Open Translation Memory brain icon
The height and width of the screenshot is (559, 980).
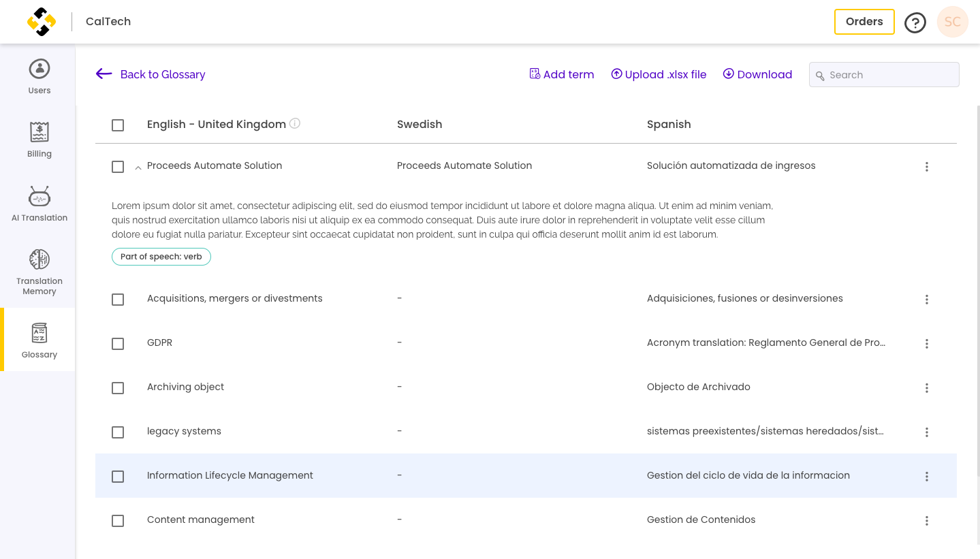(x=39, y=259)
